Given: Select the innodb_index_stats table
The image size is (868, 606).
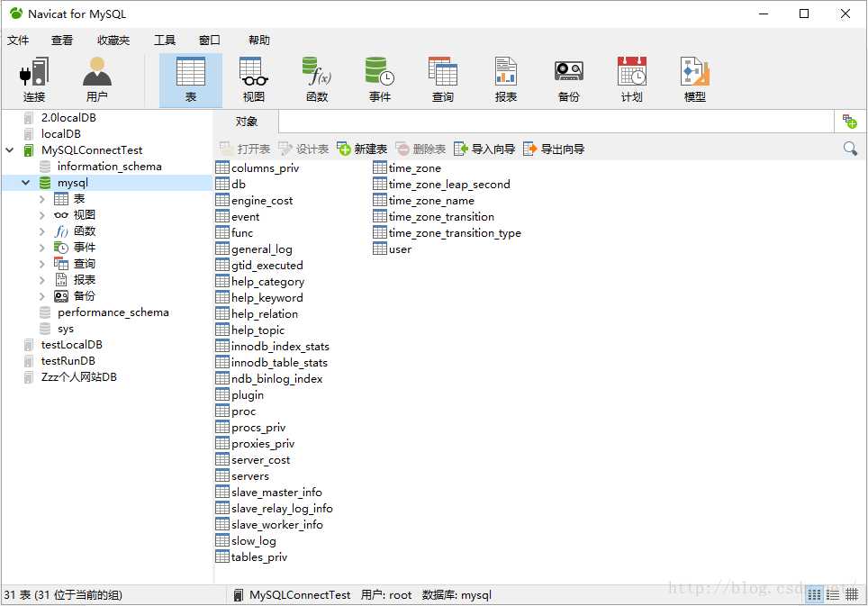Looking at the screenshot, I should (280, 347).
